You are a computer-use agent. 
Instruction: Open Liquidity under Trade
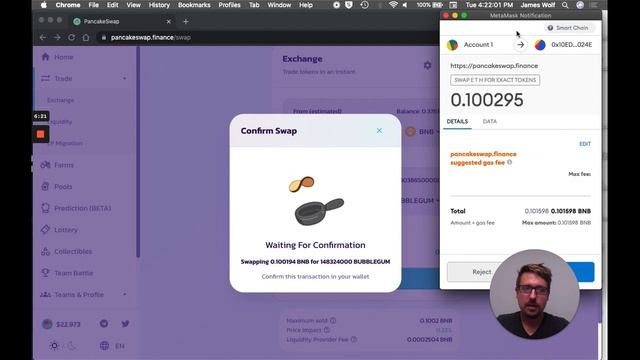61,122
